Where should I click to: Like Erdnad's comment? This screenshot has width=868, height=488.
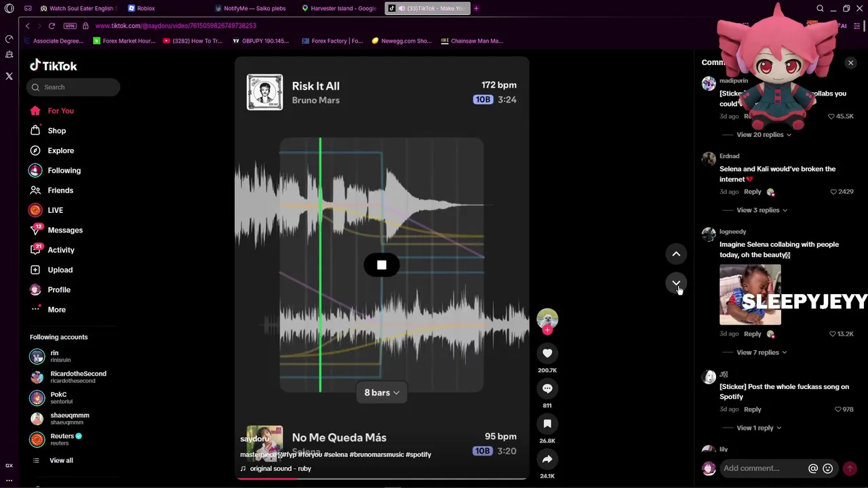click(x=833, y=192)
